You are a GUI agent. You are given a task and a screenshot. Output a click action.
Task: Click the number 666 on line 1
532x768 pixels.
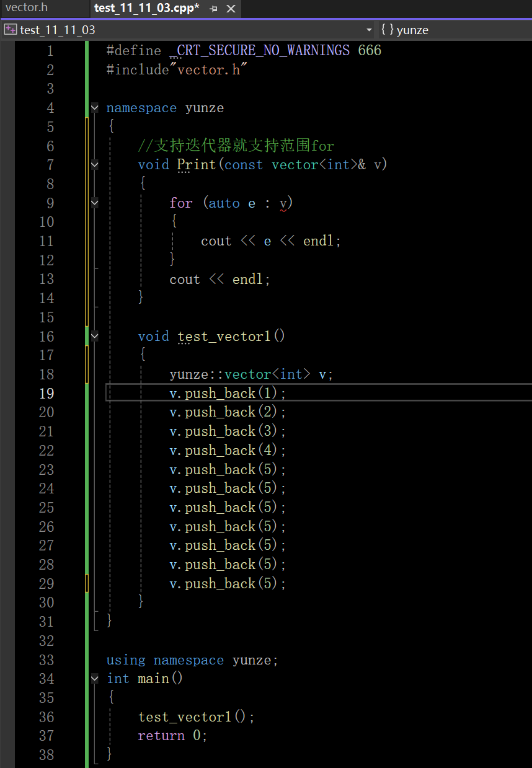coord(370,51)
